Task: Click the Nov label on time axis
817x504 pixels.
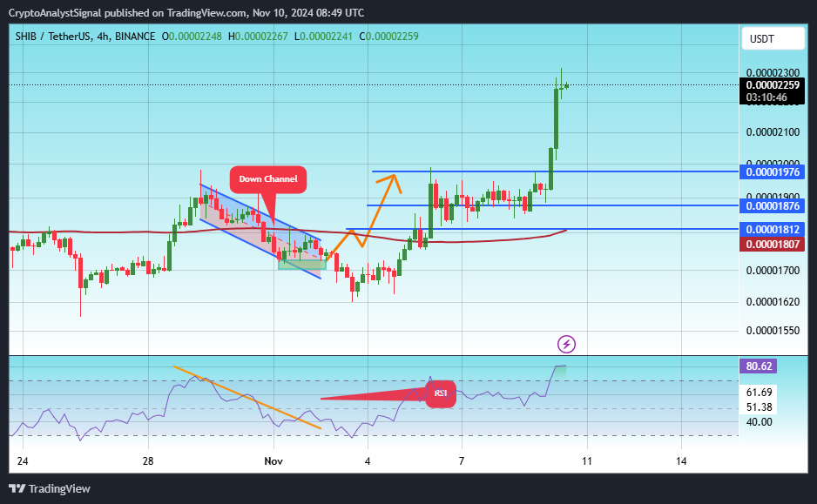Action: (273, 461)
